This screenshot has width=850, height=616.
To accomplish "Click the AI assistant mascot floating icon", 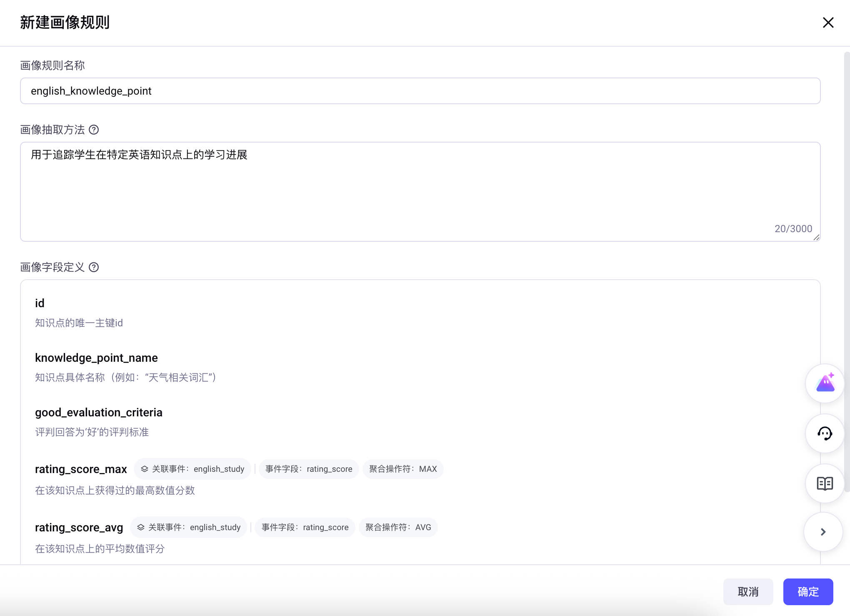I will 825,383.
